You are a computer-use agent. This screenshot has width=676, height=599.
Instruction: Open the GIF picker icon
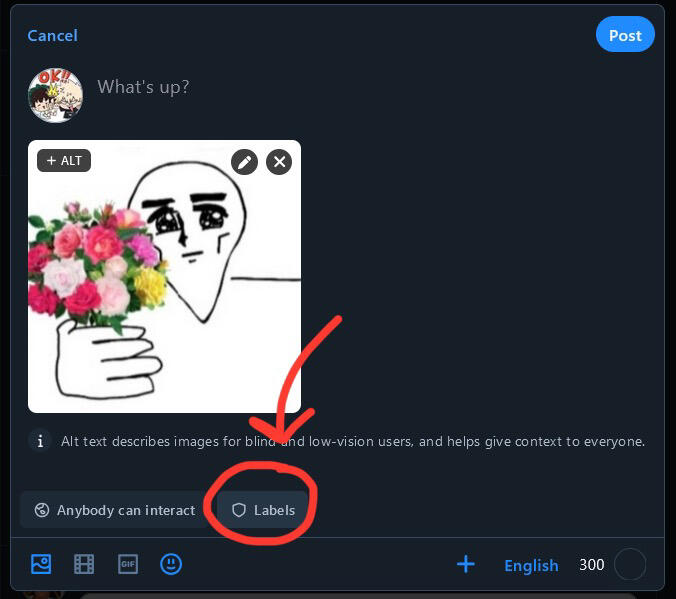[128, 565]
